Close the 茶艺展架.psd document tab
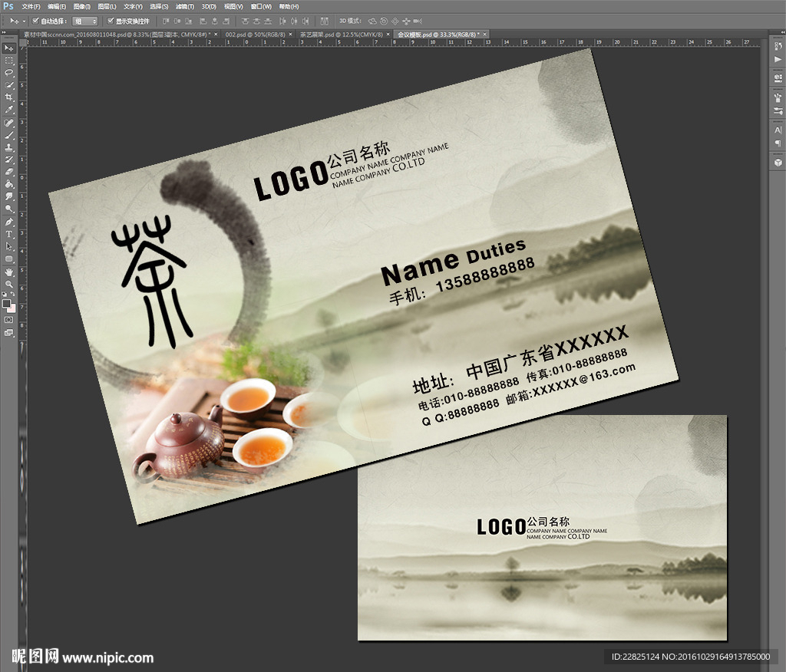Screen dimensions: 786x672 click(x=388, y=35)
